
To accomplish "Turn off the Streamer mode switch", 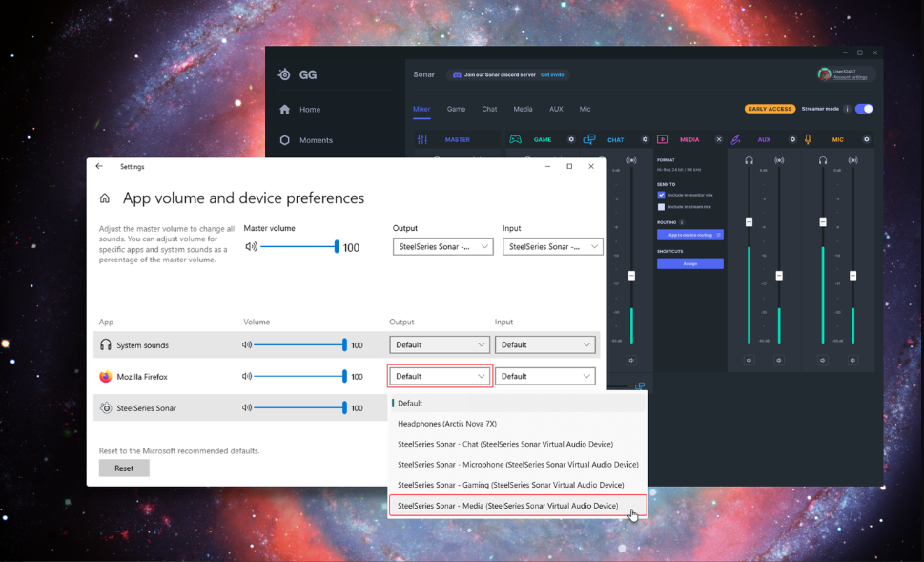I will (864, 109).
